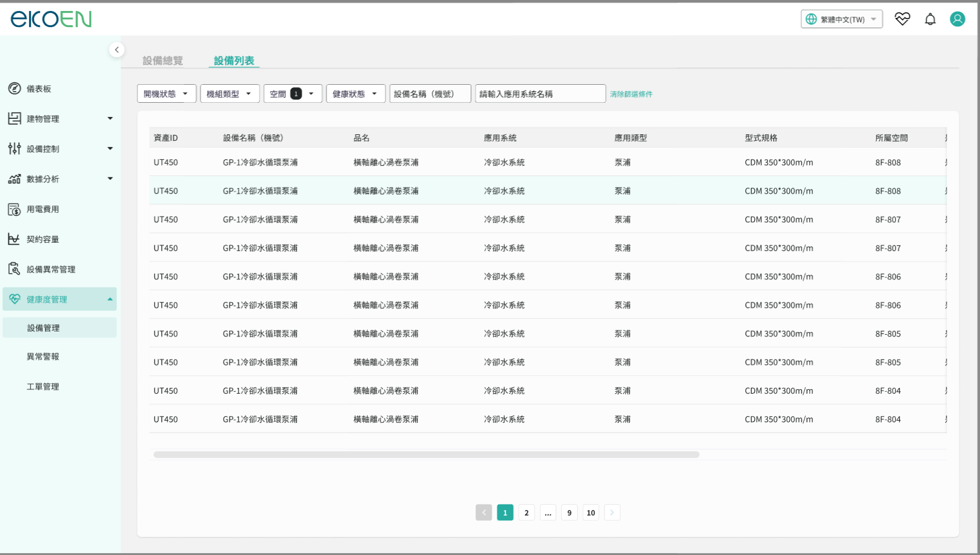
Task: Click the equipment anomaly management icon (設備異常管理)
Action: click(x=14, y=269)
